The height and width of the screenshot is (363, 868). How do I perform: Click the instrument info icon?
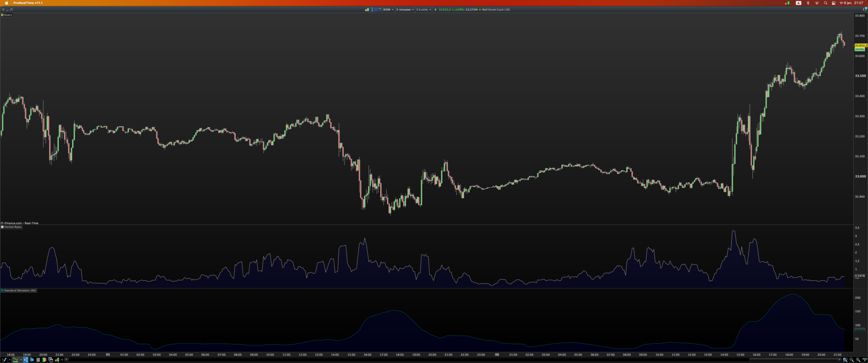pos(435,9)
